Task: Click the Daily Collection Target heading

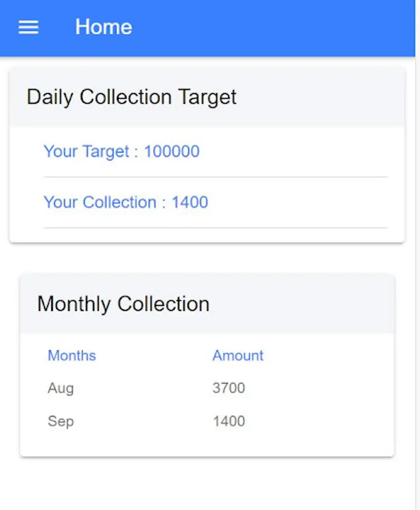Action: 131,97
